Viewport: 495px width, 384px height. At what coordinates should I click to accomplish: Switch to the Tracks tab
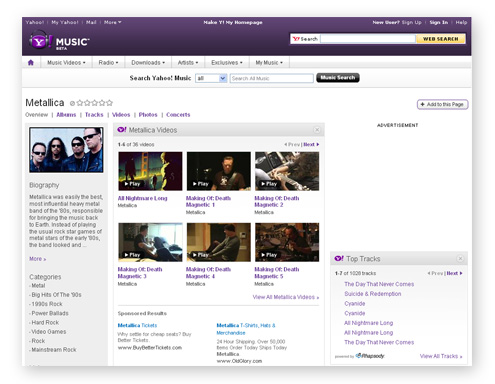point(94,115)
